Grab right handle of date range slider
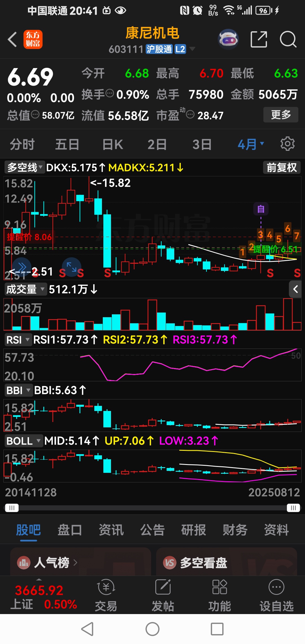305x644 pixels. tap(293, 508)
